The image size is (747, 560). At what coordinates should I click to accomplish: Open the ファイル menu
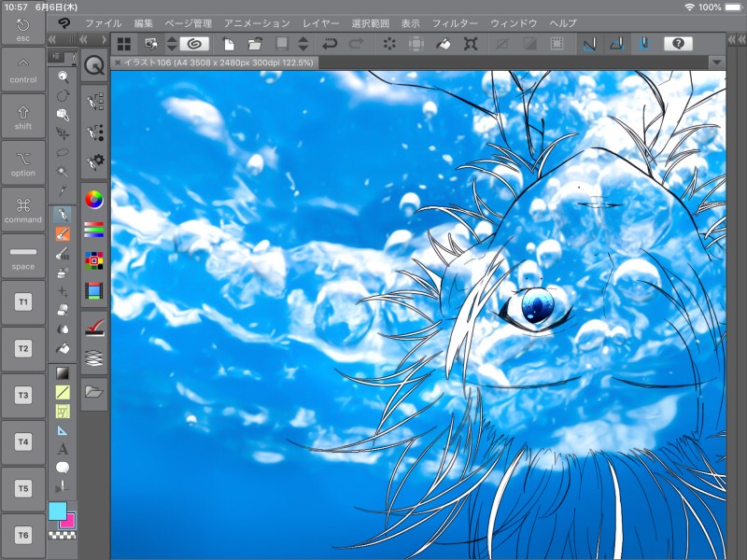(104, 22)
